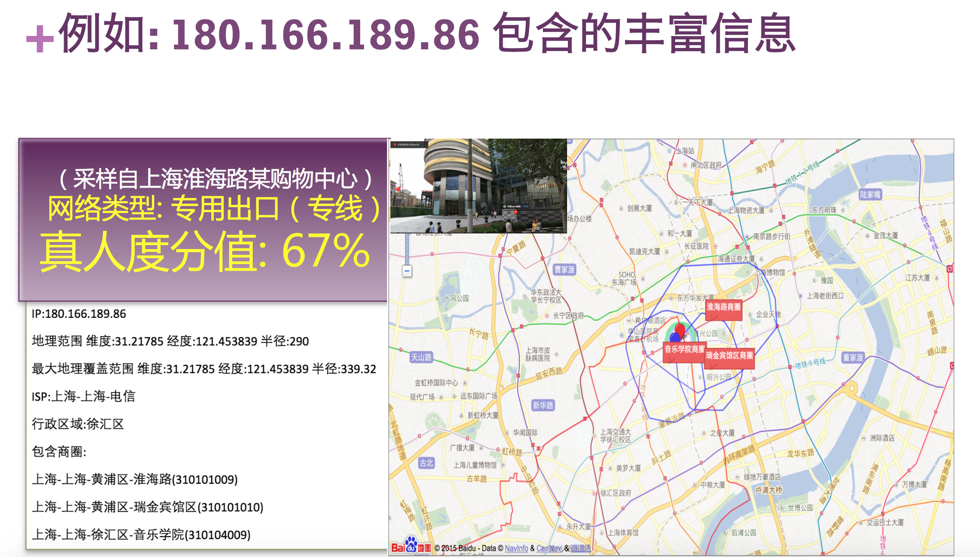Click the 上海站 metro station icon
This screenshot has width=980, height=557.
[670, 151]
